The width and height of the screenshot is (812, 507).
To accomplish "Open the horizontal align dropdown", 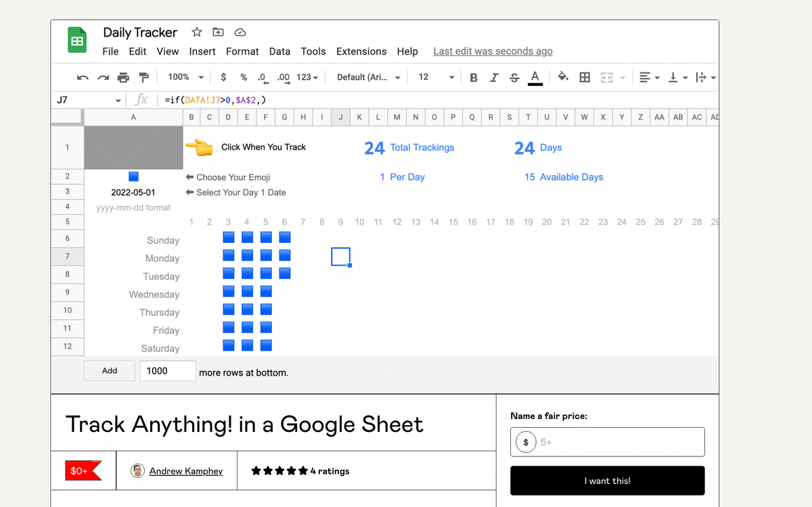I will (x=648, y=77).
